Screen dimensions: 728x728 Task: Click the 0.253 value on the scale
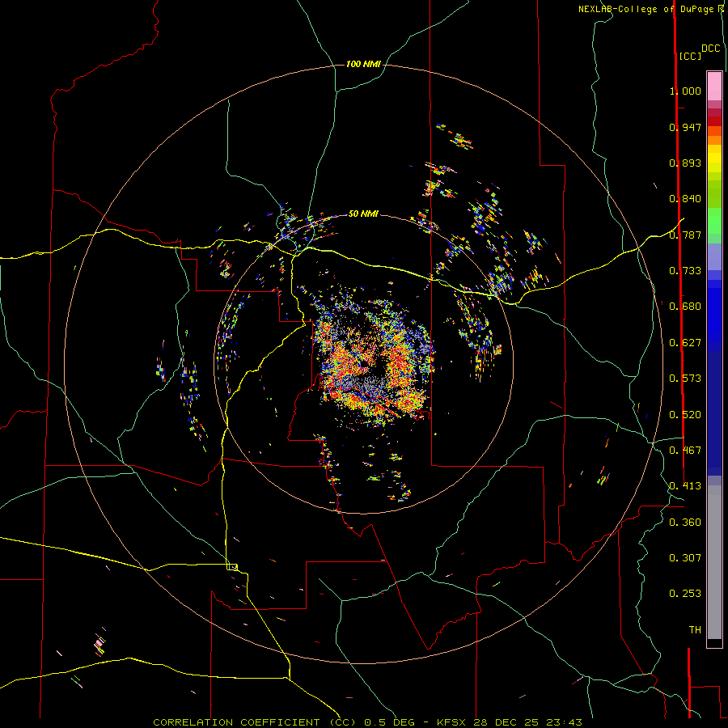tap(685, 594)
